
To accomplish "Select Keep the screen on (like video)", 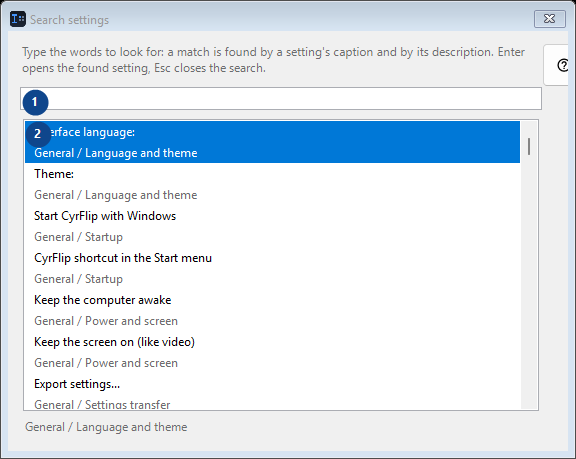I will click(x=273, y=352).
